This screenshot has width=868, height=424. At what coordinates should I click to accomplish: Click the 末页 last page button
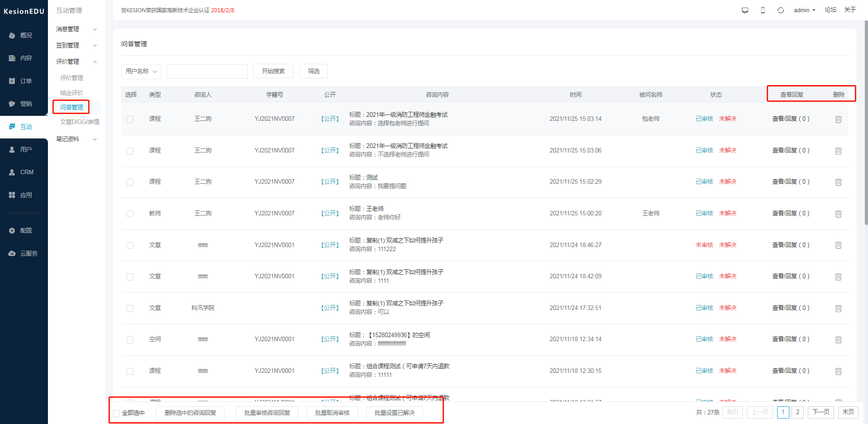(848, 412)
